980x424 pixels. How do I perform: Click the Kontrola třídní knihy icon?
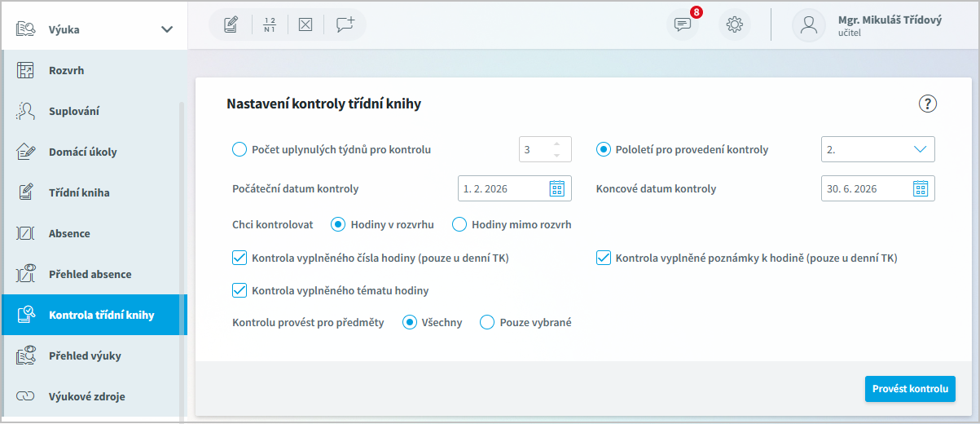(x=26, y=315)
